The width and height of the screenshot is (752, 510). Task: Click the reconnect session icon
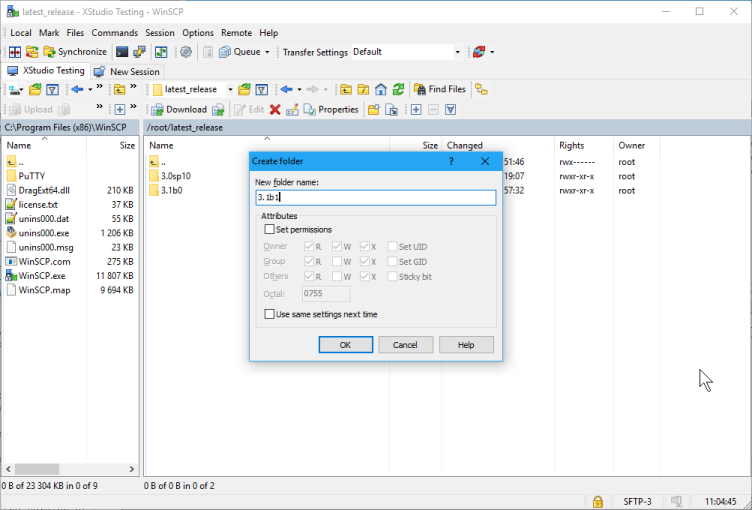[x=479, y=52]
